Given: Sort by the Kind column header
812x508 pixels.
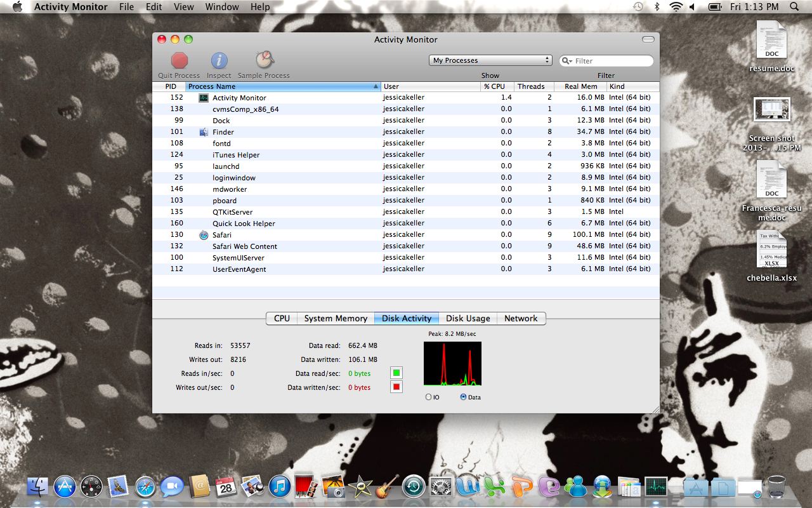Looking at the screenshot, I should (633, 86).
